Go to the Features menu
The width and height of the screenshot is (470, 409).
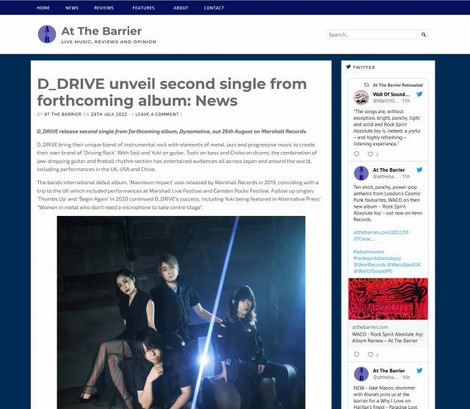(144, 8)
